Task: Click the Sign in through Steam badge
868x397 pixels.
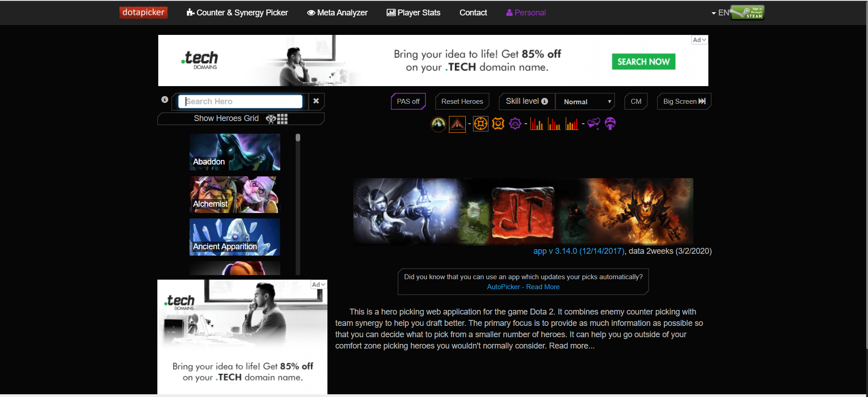Action: 747,12
